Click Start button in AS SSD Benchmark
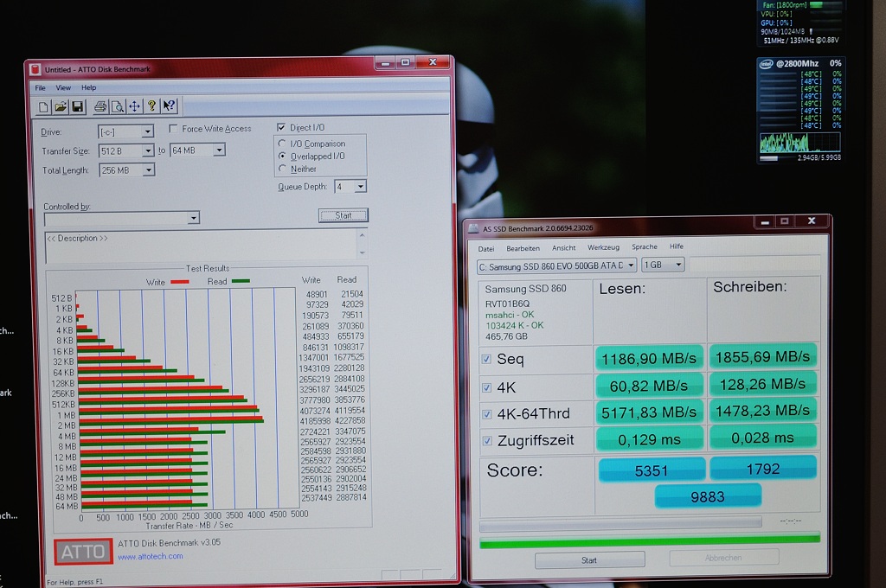The image size is (886, 588). (x=589, y=559)
